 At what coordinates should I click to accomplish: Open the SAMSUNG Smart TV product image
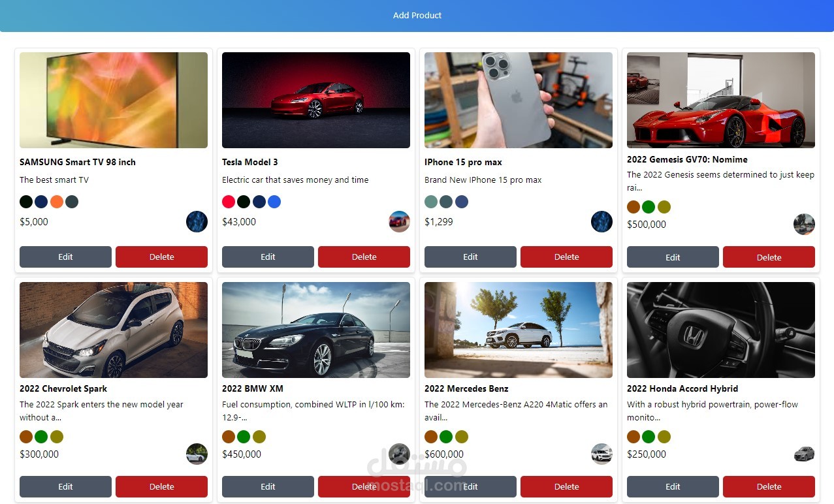113,100
